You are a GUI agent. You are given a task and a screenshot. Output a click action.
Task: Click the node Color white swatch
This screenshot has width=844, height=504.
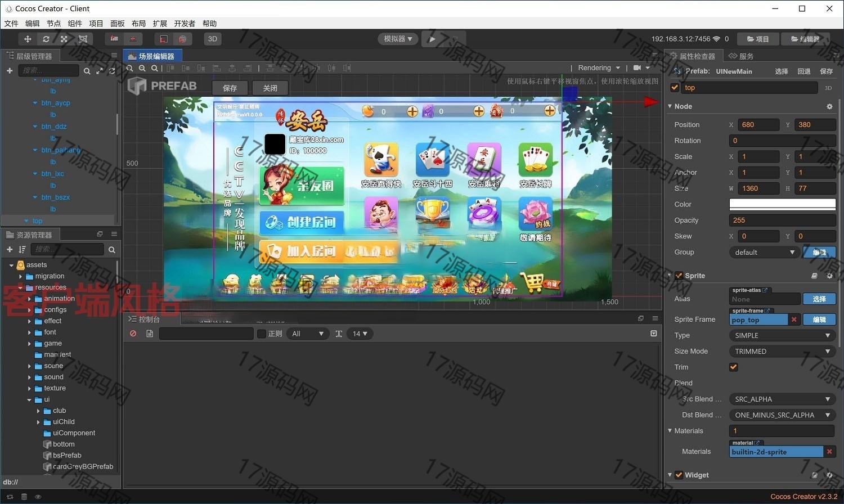783,204
